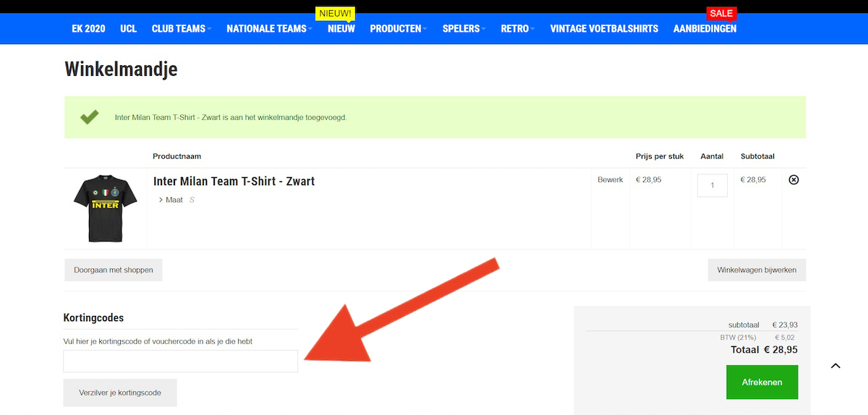The image size is (868, 415).
Task: Open Inter Milan Team T-Shirt product link
Action: coord(234,181)
